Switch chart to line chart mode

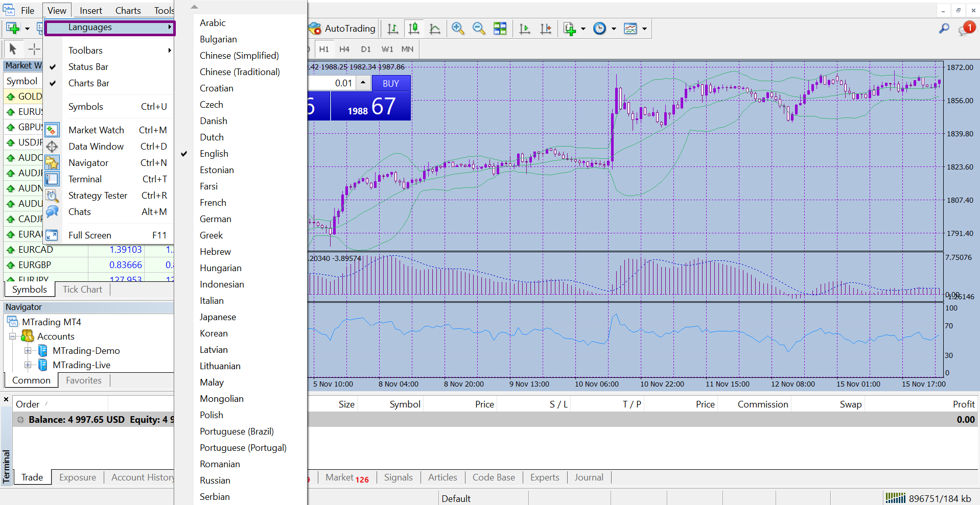435,29
